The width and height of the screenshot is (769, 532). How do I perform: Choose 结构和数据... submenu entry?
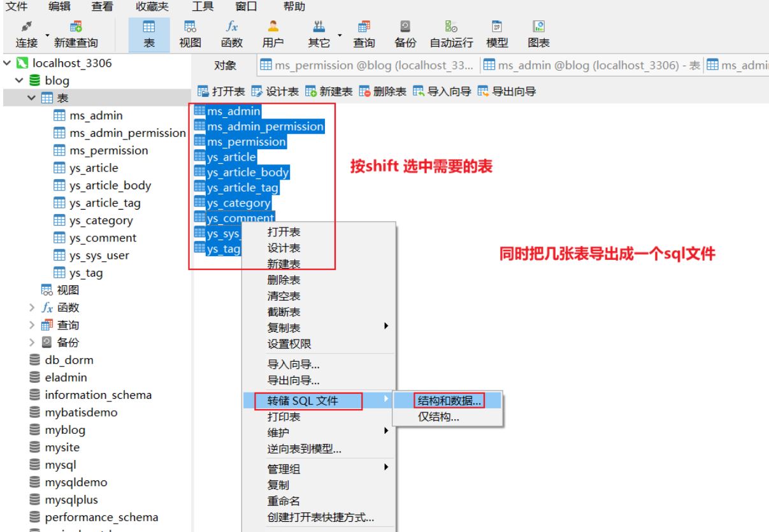449,400
